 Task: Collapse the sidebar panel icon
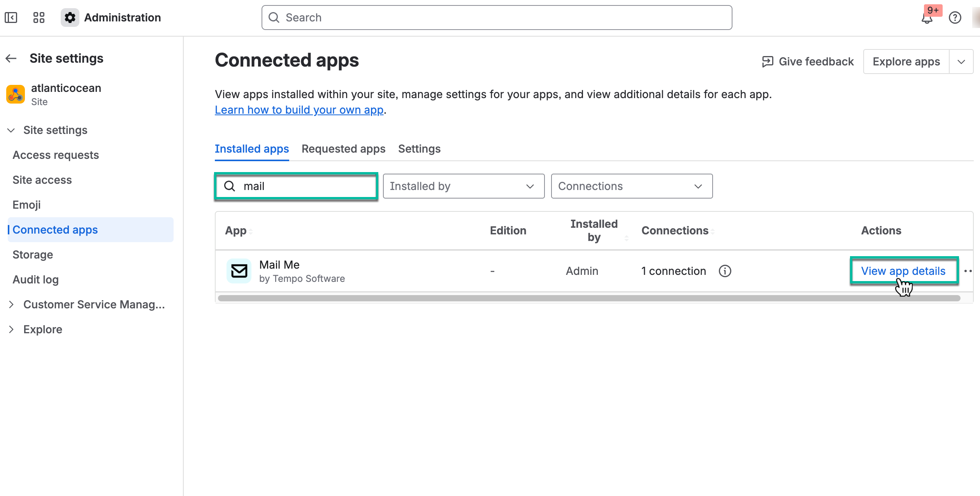tap(11, 18)
